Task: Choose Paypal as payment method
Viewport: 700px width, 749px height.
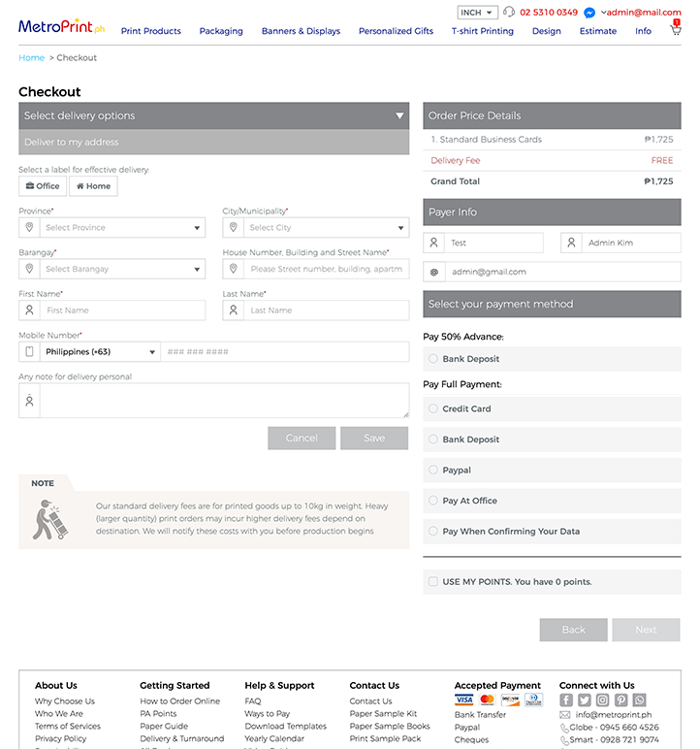Action: click(433, 471)
